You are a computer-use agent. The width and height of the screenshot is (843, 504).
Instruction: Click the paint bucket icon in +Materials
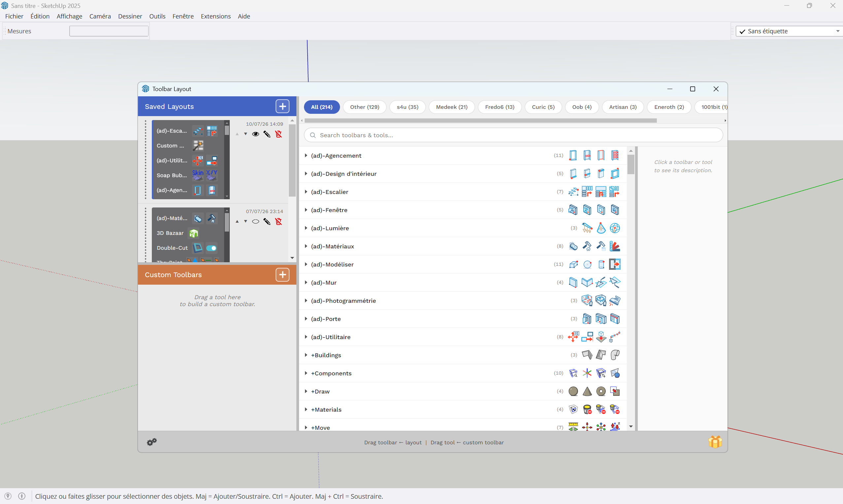[x=587, y=409]
